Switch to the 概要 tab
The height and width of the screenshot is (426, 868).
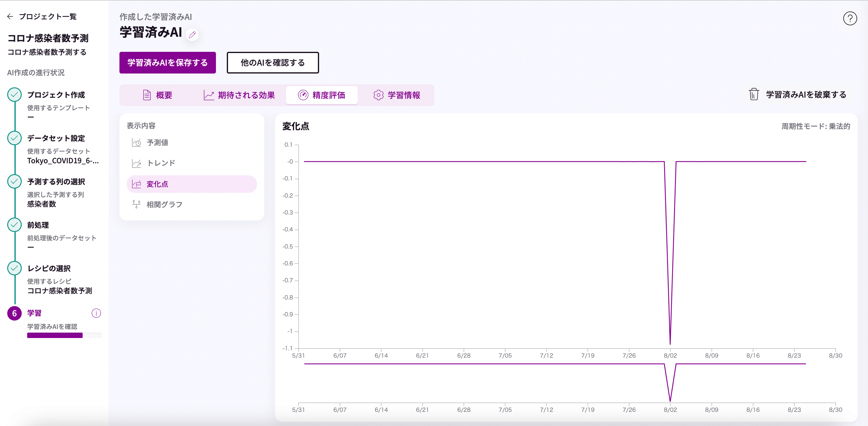click(157, 95)
